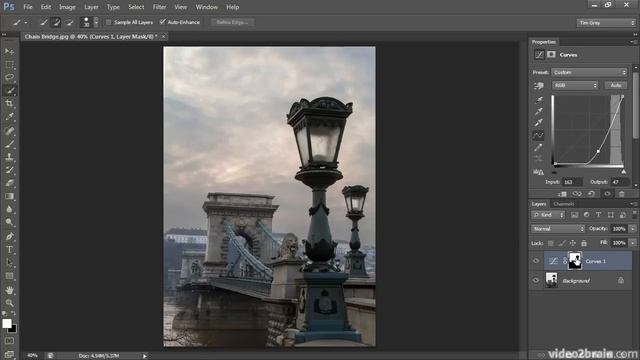Screen dimensions: 640x360
Task: Open the RGB channel dropdown
Action: pos(575,85)
